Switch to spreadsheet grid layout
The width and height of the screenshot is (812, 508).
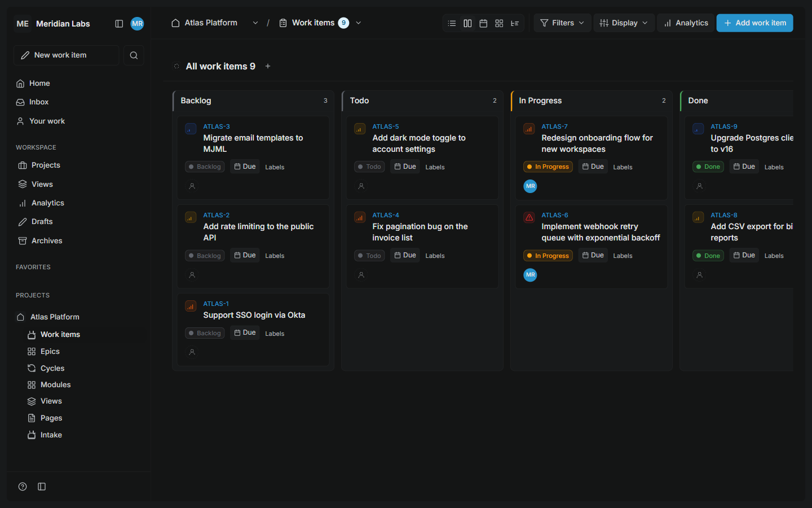(x=499, y=23)
